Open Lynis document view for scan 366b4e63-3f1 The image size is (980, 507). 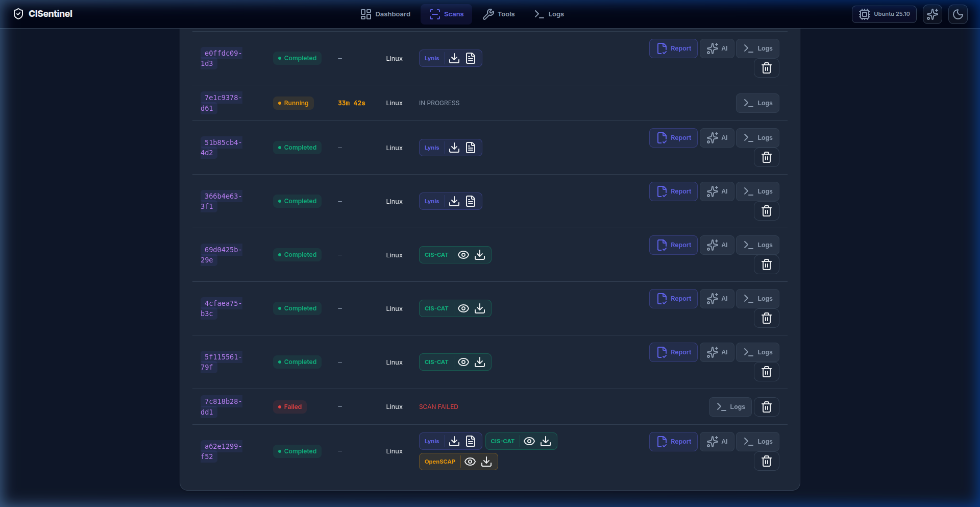[471, 201]
